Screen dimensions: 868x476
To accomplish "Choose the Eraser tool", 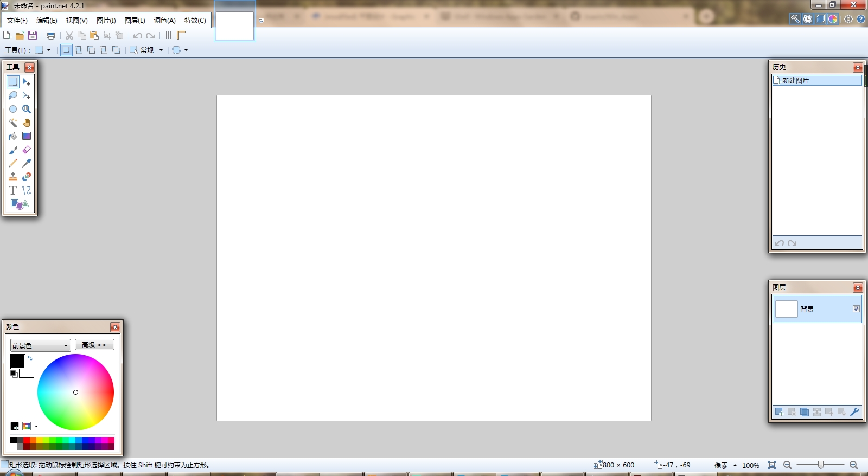I will [x=27, y=150].
